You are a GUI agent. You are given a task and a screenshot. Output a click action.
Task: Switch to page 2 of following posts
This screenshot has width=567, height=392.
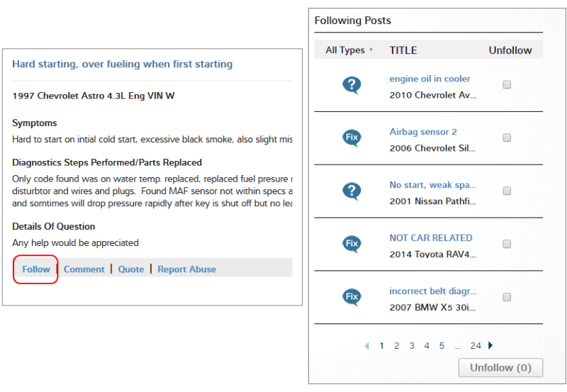point(397,346)
